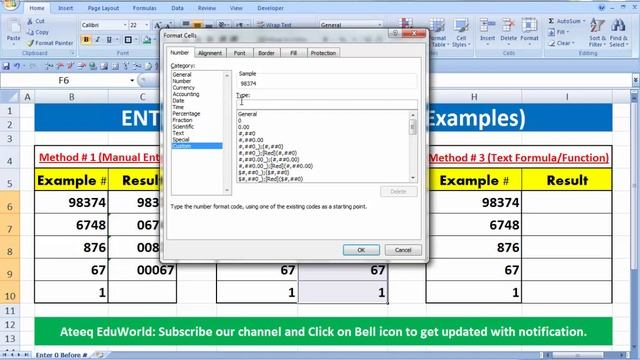Choose #,##0.00 format code

pos(251,140)
